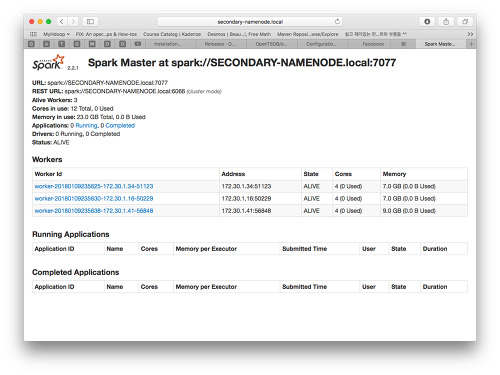Open the Desmos bookmark

[x=239, y=34]
